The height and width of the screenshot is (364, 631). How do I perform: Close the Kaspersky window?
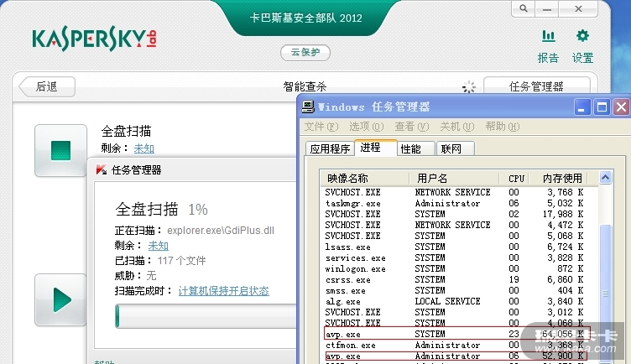pyautogui.click(x=578, y=8)
